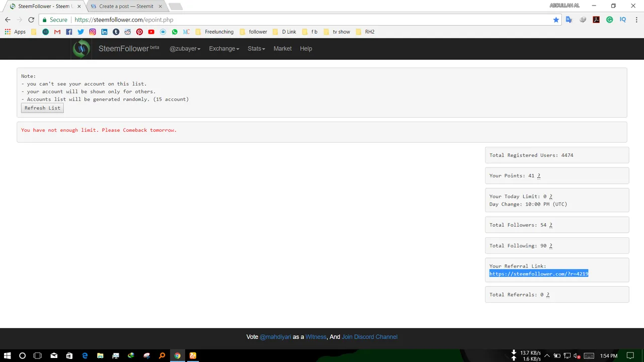Open Microsoft Edge from taskbar
Viewport: 644px width, 362px height.
[85, 355]
